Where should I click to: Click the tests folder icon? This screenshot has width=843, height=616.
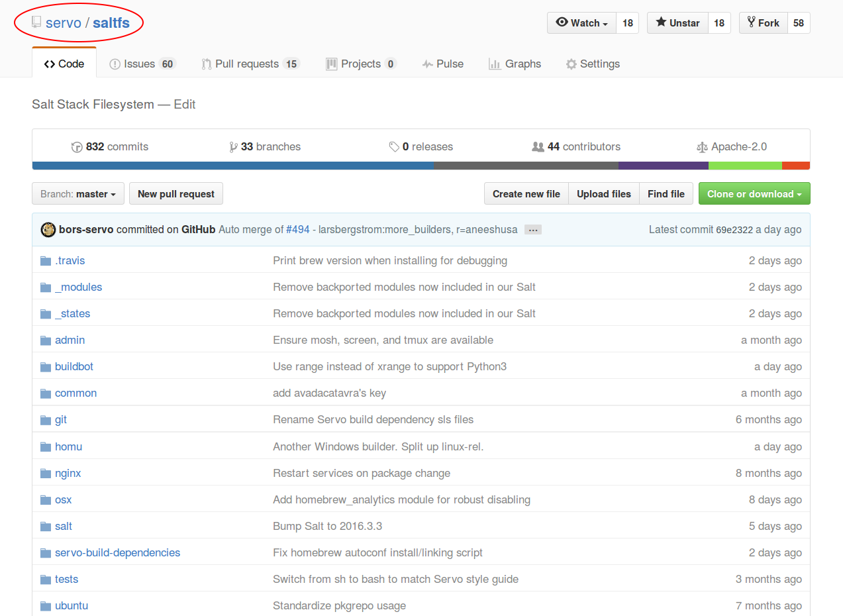pyautogui.click(x=46, y=580)
